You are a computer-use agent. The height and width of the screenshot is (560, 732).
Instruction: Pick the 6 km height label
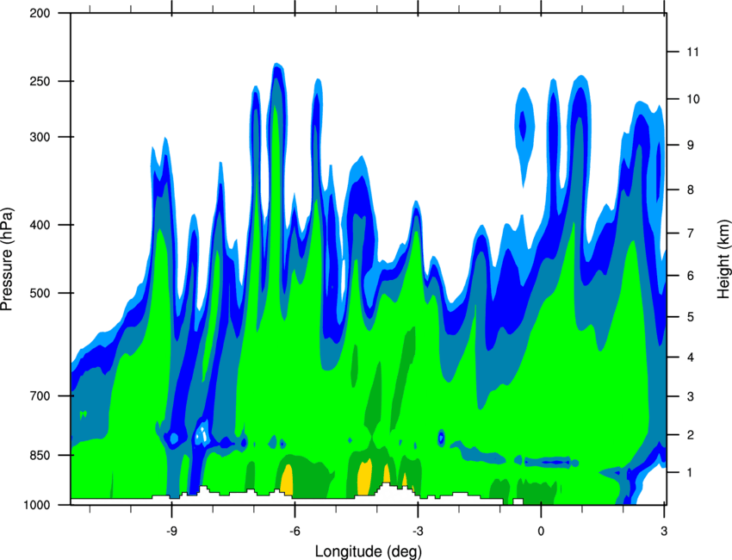(x=690, y=276)
